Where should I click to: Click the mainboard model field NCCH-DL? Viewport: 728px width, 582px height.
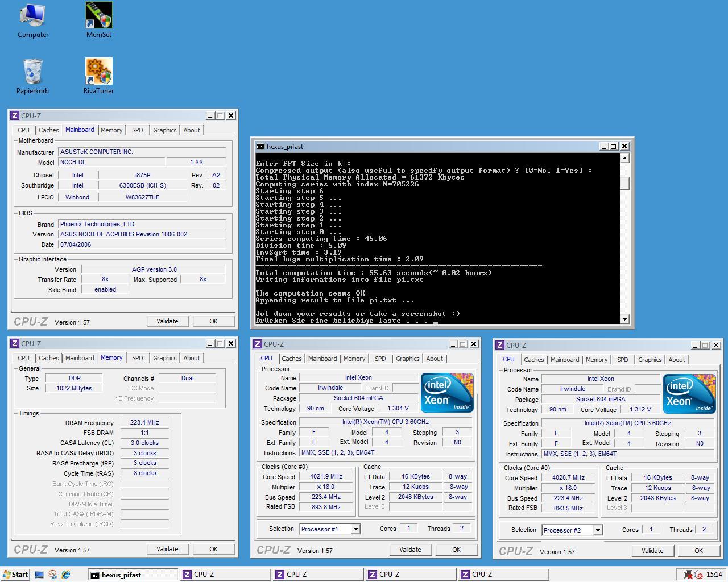pos(111,162)
